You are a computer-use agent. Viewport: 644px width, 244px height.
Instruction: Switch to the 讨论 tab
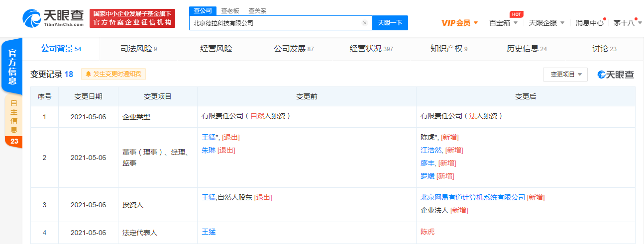pos(604,49)
